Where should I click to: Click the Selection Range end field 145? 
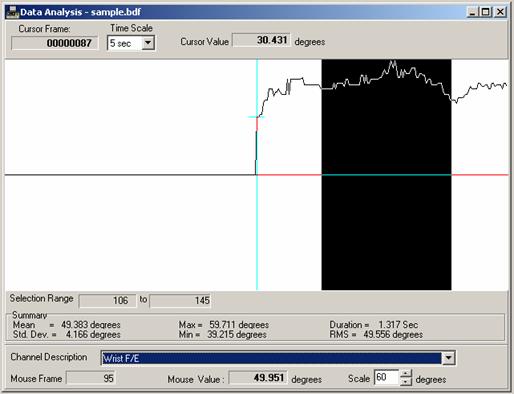pyautogui.click(x=180, y=301)
